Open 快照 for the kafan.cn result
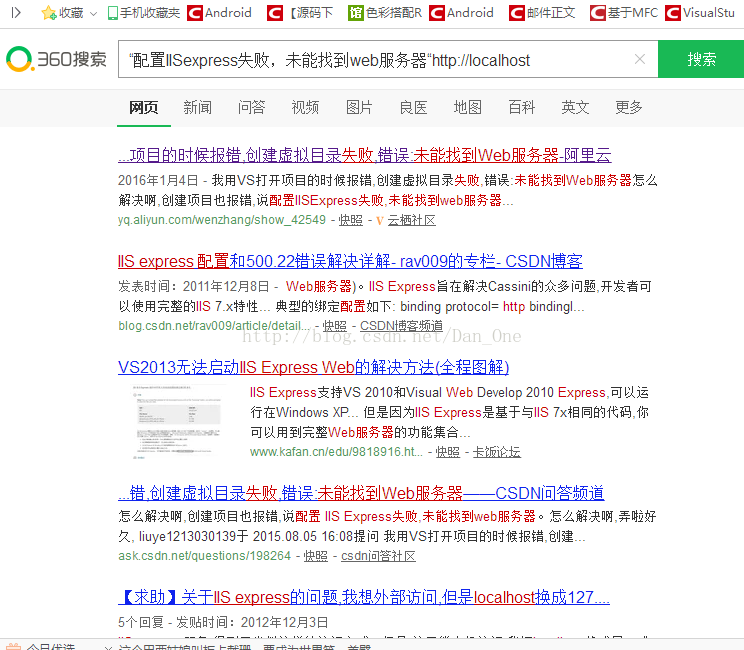This screenshot has width=744, height=650. point(447,452)
